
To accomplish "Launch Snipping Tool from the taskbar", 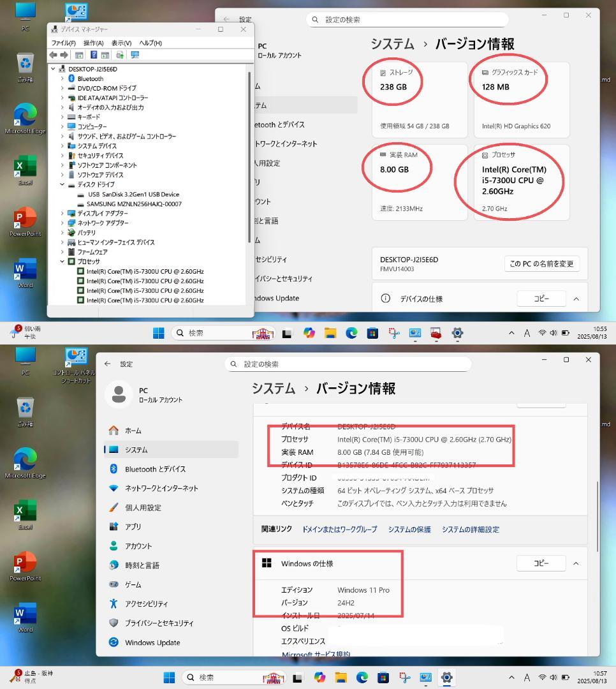I will 404,678.
